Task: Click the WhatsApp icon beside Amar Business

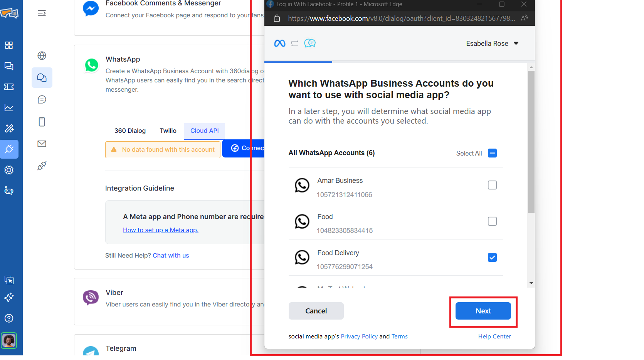Action: tap(302, 185)
